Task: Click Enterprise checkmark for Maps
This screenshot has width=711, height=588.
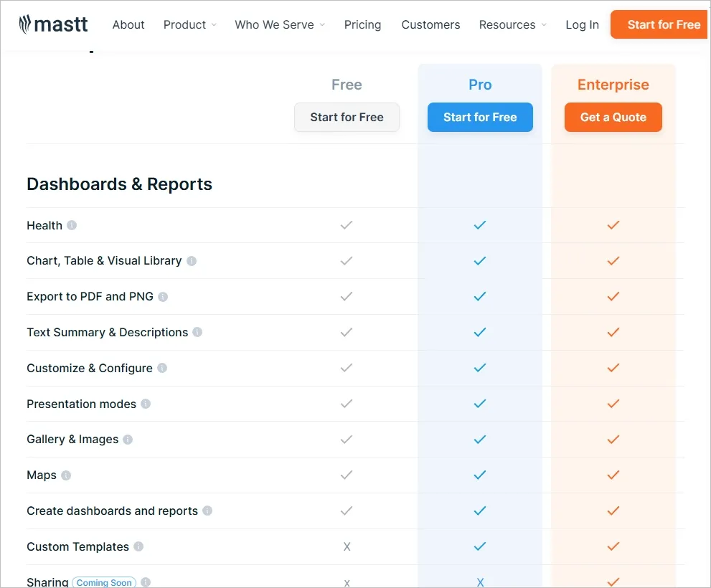Action: click(613, 475)
